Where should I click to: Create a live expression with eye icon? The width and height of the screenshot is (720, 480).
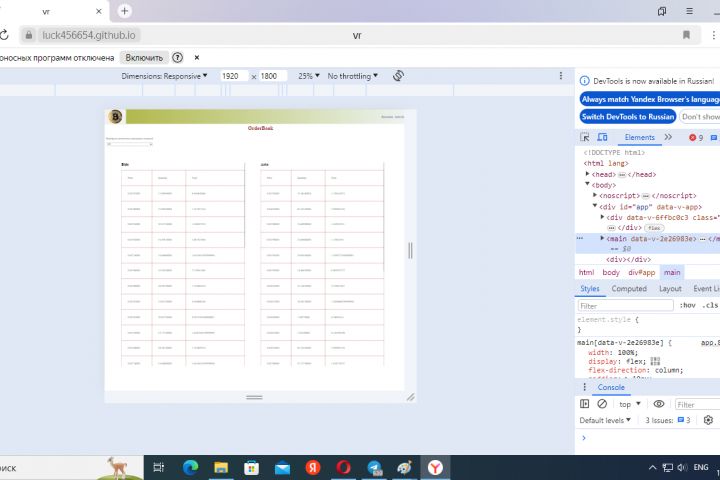point(658,404)
